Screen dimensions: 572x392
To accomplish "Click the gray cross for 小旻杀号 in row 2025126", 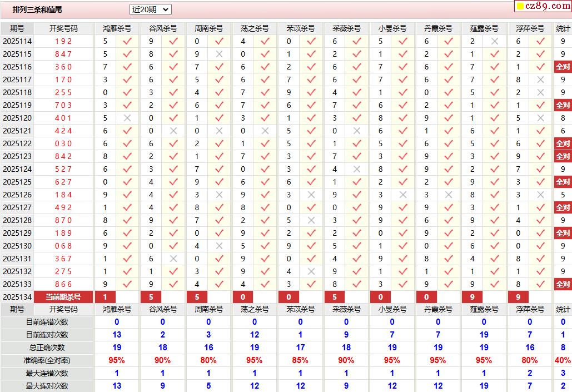I will tap(402, 195).
